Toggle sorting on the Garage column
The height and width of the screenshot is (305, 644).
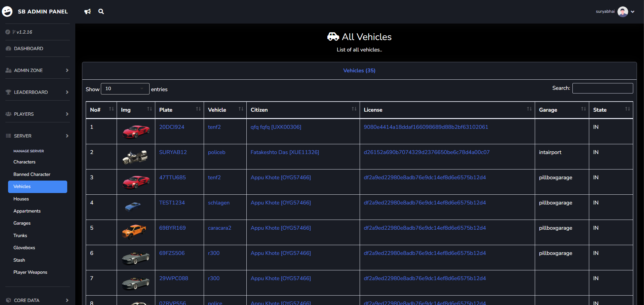coord(584,109)
